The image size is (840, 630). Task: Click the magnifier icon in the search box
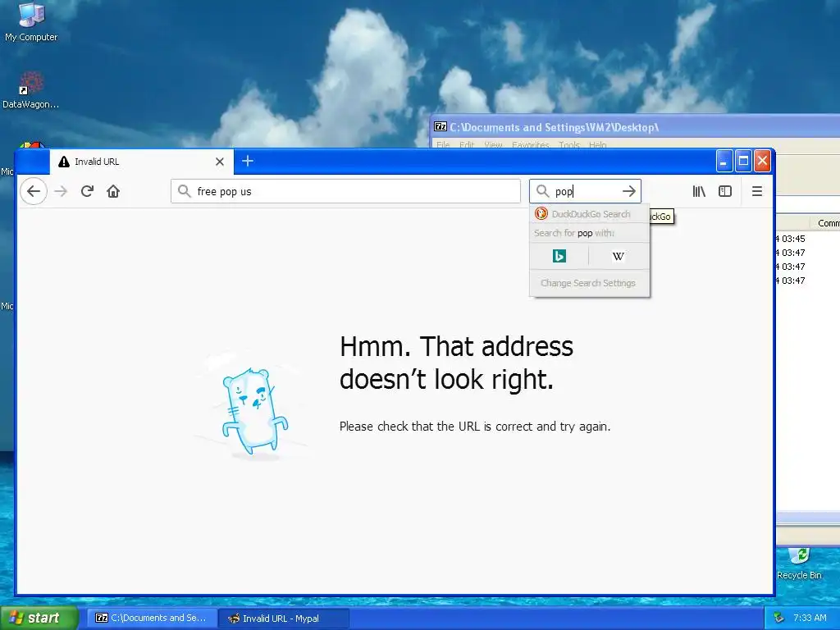[x=543, y=191]
